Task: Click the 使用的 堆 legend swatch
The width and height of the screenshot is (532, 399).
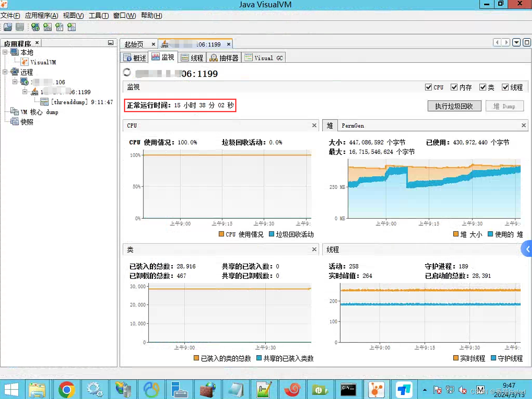Action: point(490,234)
